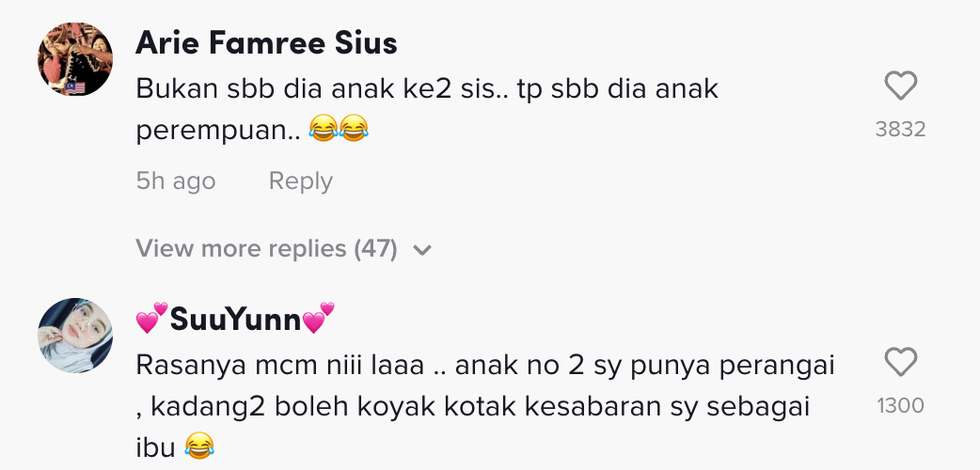Click the word 'perempuan' in first comment
980x470 pixels.
point(211,132)
